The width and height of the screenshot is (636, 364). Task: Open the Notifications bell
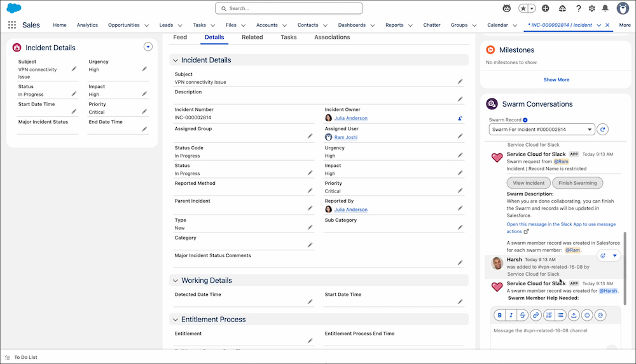coord(605,8)
